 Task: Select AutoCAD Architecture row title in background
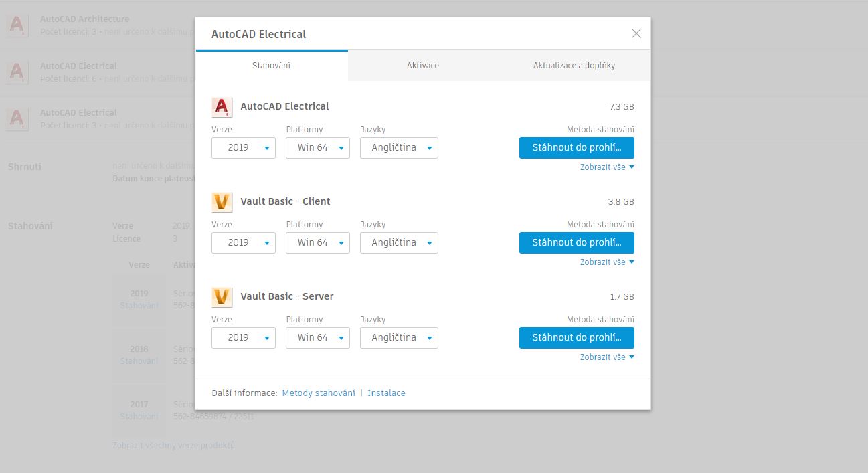pyautogui.click(x=85, y=19)
